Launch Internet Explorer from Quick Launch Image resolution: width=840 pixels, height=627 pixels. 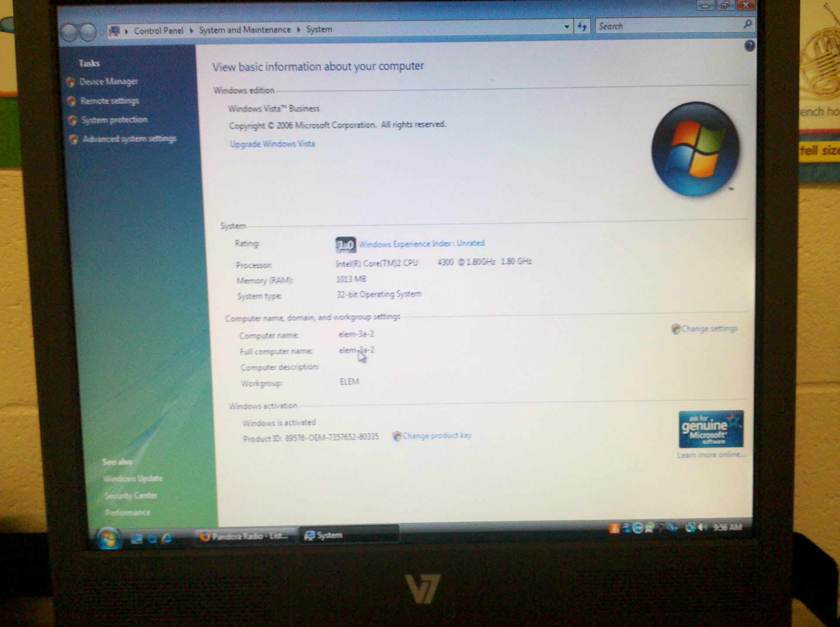pyautogui.click(x=166, y=539)
